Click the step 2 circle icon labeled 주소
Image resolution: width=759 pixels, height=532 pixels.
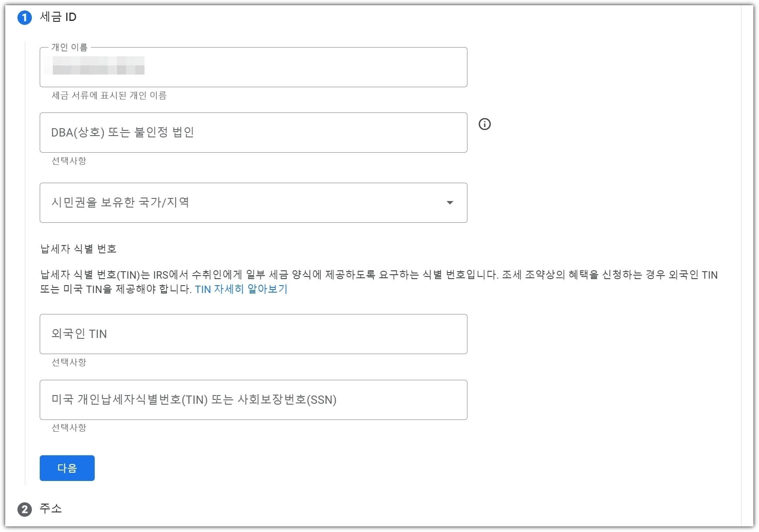(x=25, y=508)
